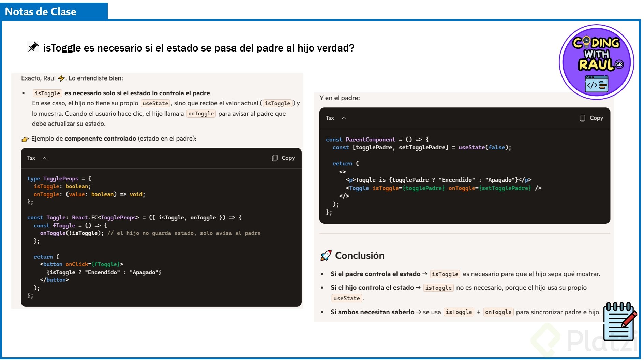Click the isToggle chip before "no es necesario"
This screenshot has height=362, width=644.
438,288
